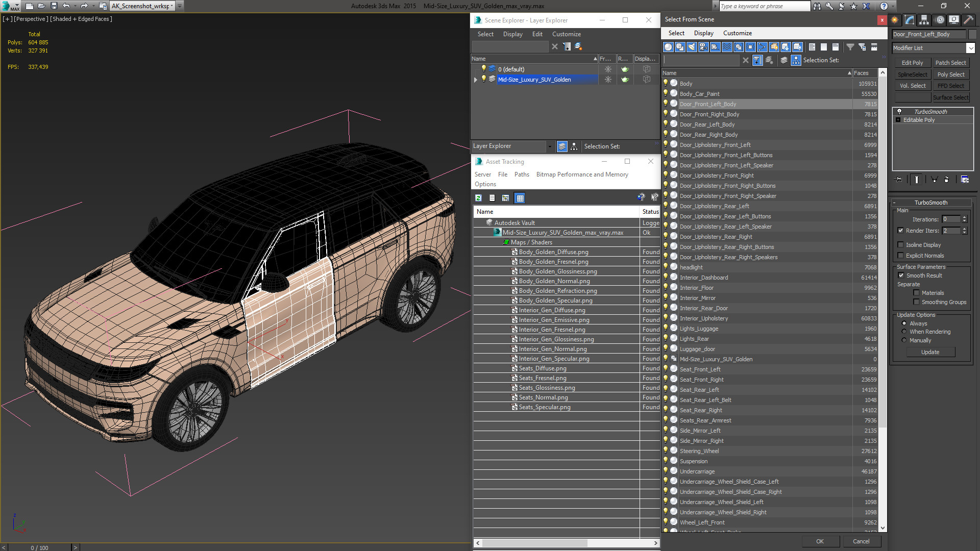Open the Utilities hammer panel tab
Screen dimensions: 980x551
pos(968,20)
